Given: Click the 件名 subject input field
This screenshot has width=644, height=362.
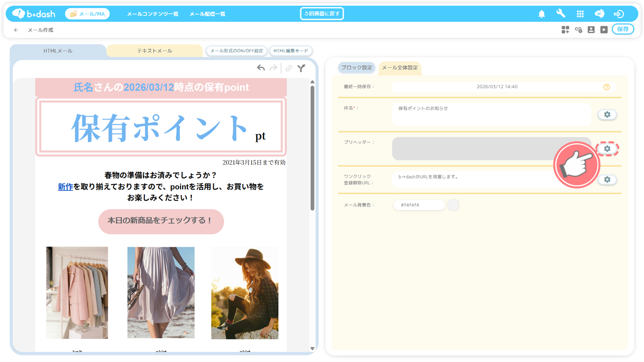Looking at the screenshot, I should click(491, 115).
